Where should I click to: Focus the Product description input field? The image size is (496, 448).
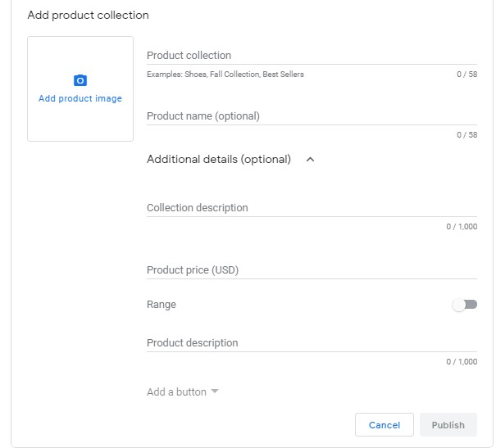312,343
